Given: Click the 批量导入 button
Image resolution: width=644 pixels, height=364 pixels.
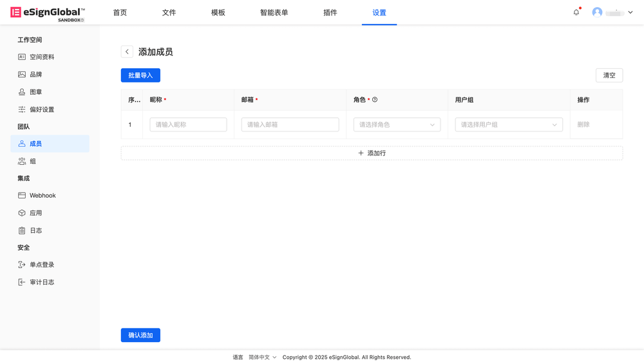Looking at the screenshot, I should (x=140, y=75).
